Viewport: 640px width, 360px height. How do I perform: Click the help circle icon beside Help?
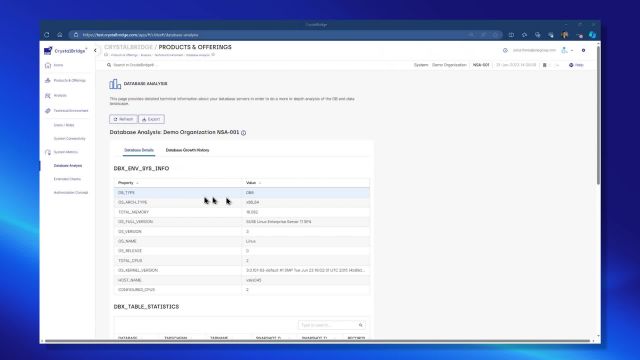[571, 65]
